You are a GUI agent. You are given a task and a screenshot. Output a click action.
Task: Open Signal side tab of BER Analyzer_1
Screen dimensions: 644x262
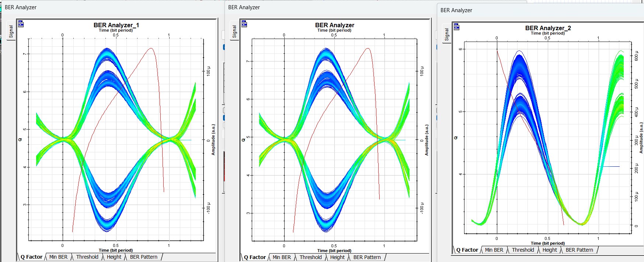click(x=11, y=31)
